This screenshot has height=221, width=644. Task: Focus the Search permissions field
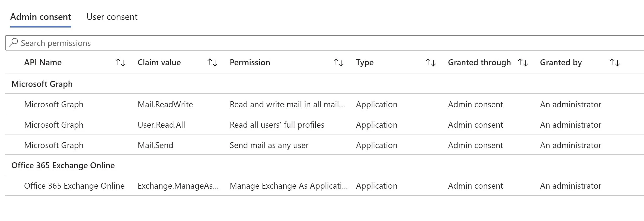[x=325, y=43]
